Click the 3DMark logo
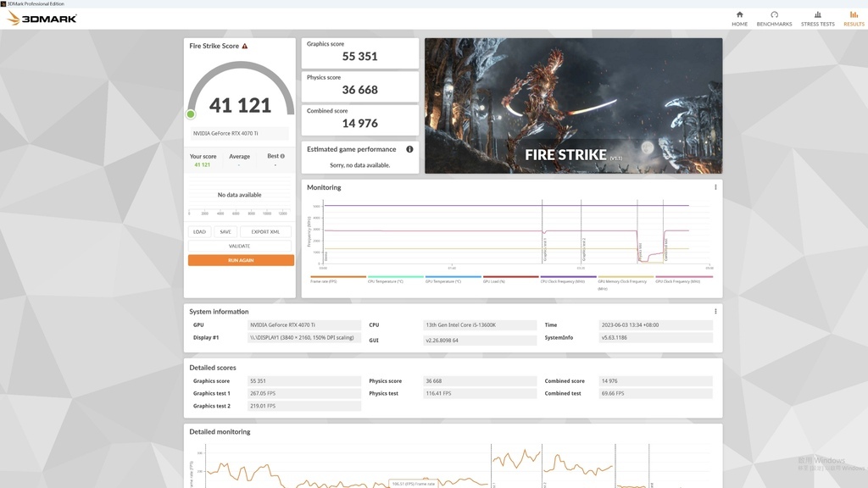The height and width of the screenshot is (488, 868). 42,19
